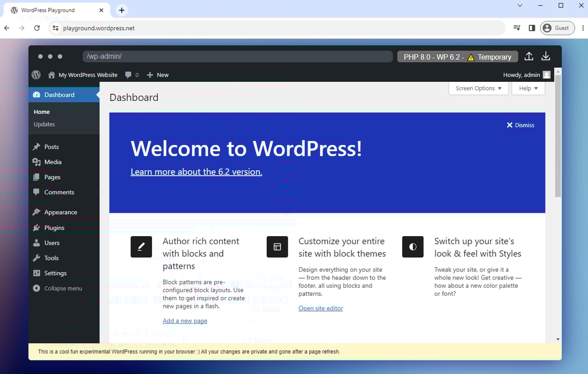Select the Settings icon in the sidebar
This screenshot has height=374, width=588.
pyautogui.click(x=37, y=273)
